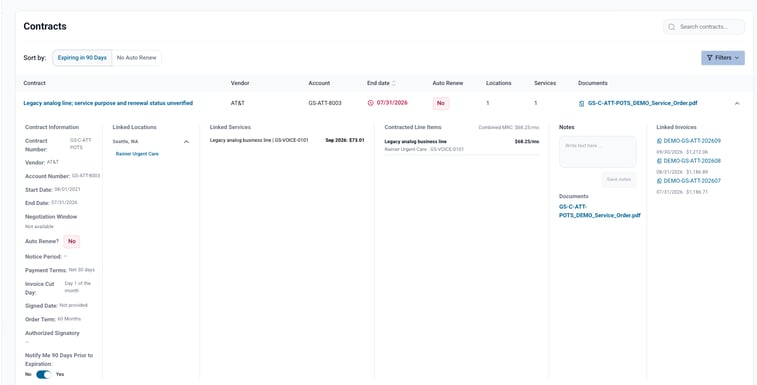757x385 pixels.
Task: Click the red 07/31/2026 end date cell
Action: click(x=392, y=103)
